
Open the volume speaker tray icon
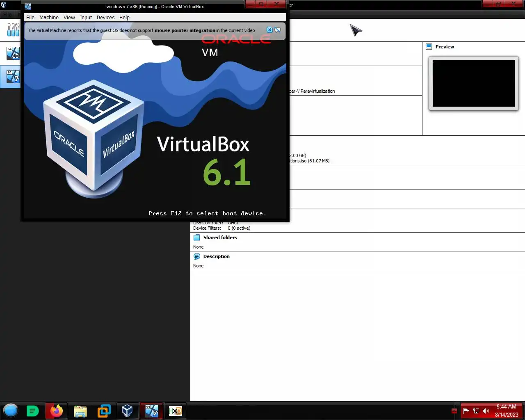click(x=486, y=411)
